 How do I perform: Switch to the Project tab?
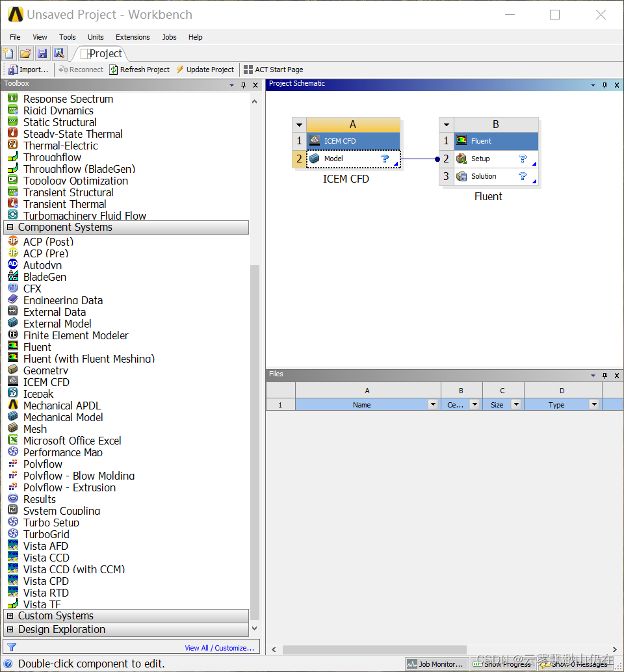click(x=101, y=53)
